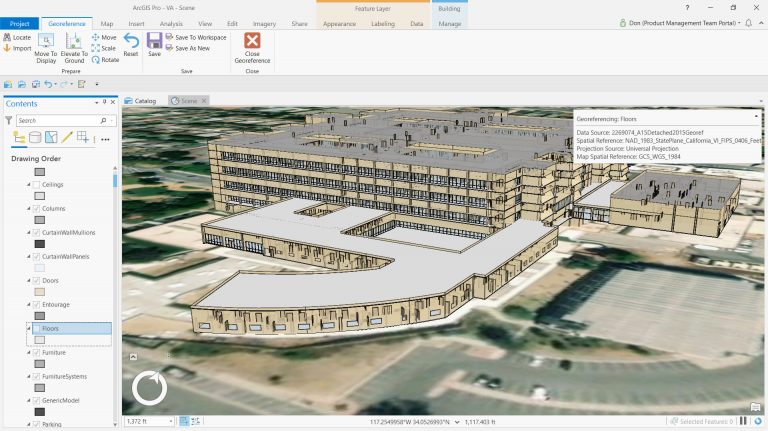Collapse the Entourage layer expander

pyautogui.click(x=28, y=305)
